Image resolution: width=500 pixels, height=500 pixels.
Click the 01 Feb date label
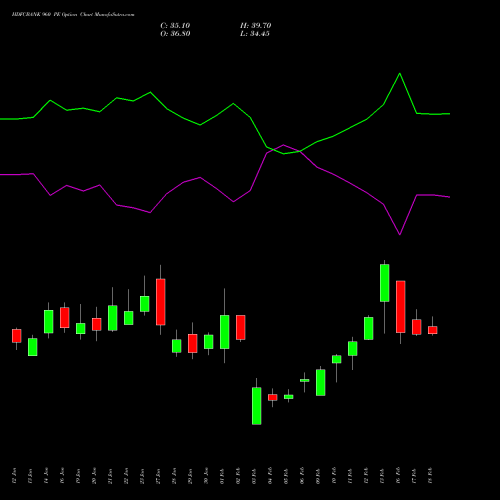(222, 476)
